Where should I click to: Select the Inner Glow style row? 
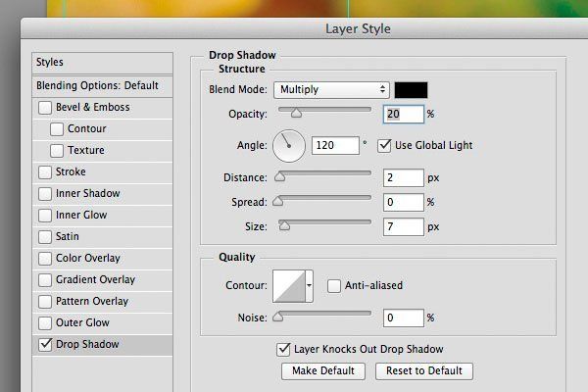tap(102, 216)
